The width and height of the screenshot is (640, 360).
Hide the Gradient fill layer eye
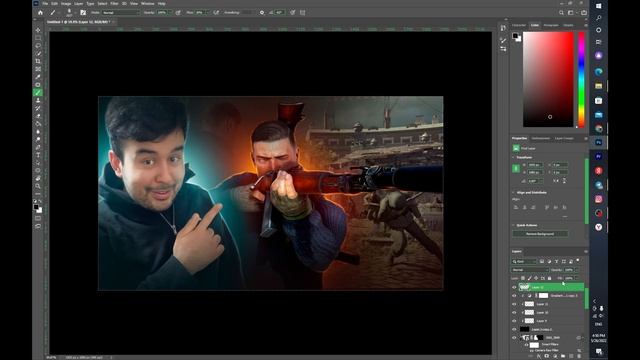(x=514, y=296)
